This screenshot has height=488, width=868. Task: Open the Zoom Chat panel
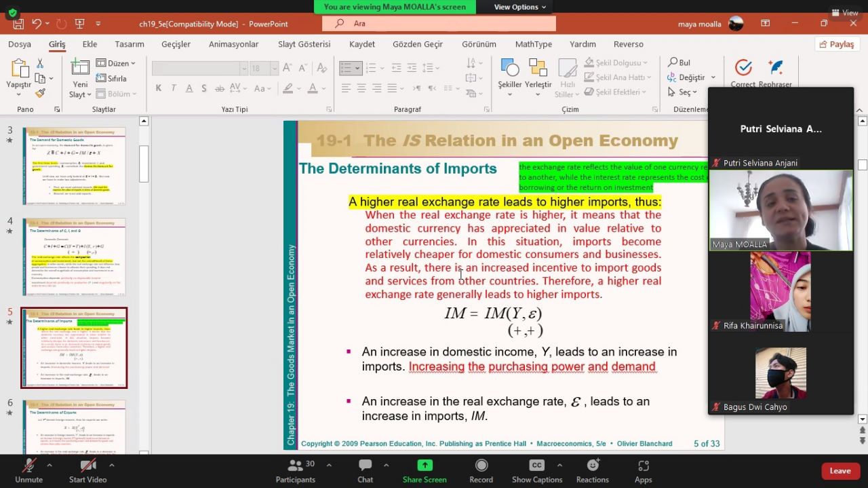tap(366, 470)
